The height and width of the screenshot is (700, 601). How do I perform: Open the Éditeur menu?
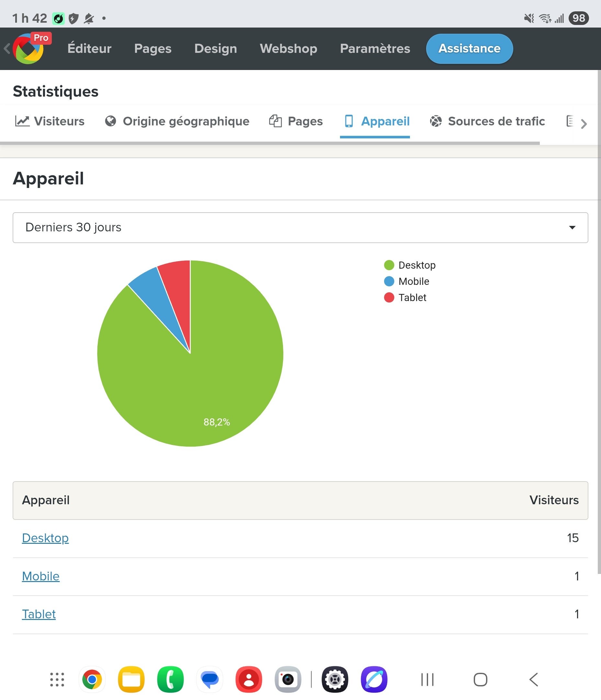tap(89, 48)
